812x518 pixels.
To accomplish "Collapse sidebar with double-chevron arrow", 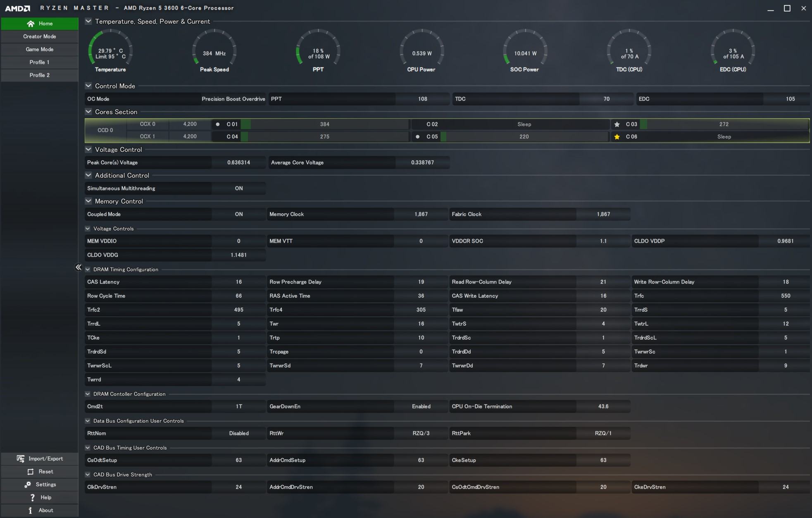I will 78,267.
